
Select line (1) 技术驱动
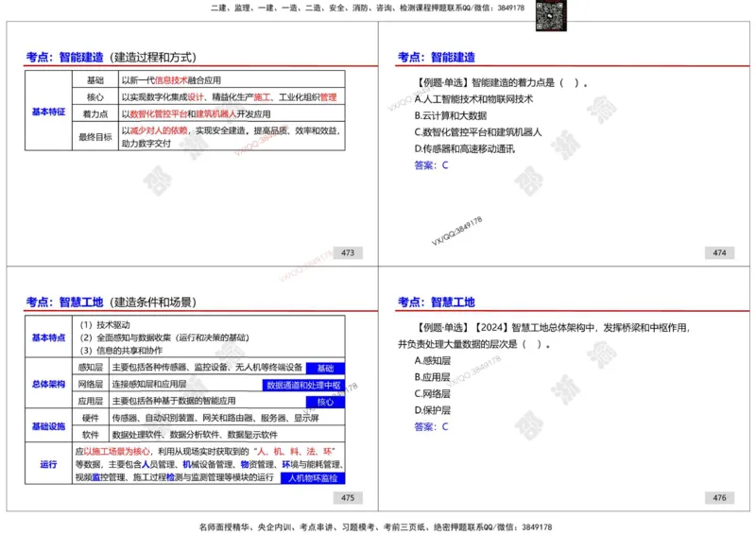pos(105,324)
